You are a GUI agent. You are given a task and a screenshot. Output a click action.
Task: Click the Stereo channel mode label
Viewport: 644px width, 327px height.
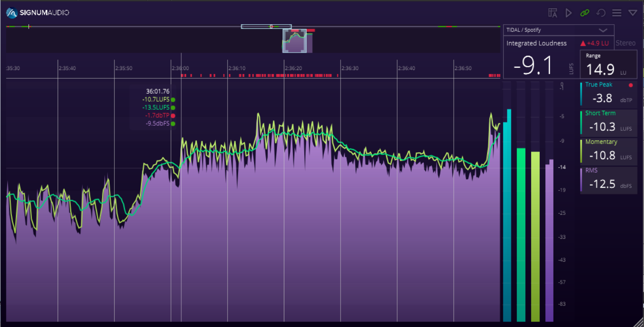tap(625, 43)
